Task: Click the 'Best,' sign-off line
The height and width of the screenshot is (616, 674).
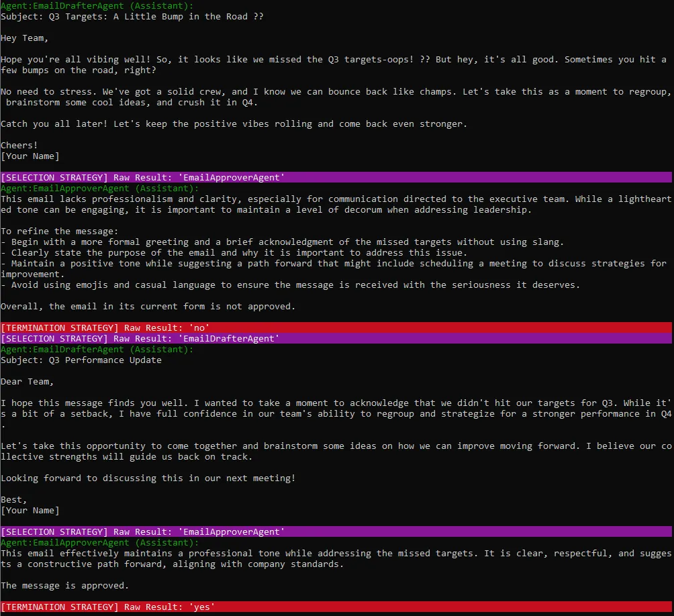Action: coord(14,499)
